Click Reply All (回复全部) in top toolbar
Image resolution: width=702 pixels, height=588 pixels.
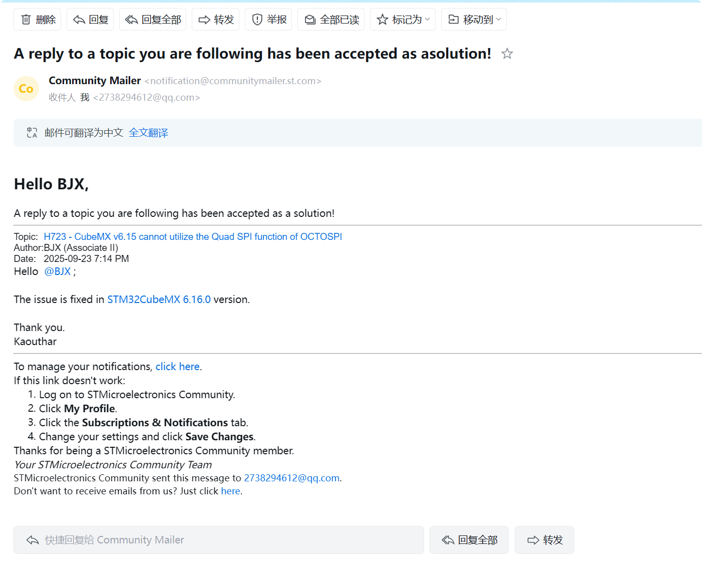153,20
